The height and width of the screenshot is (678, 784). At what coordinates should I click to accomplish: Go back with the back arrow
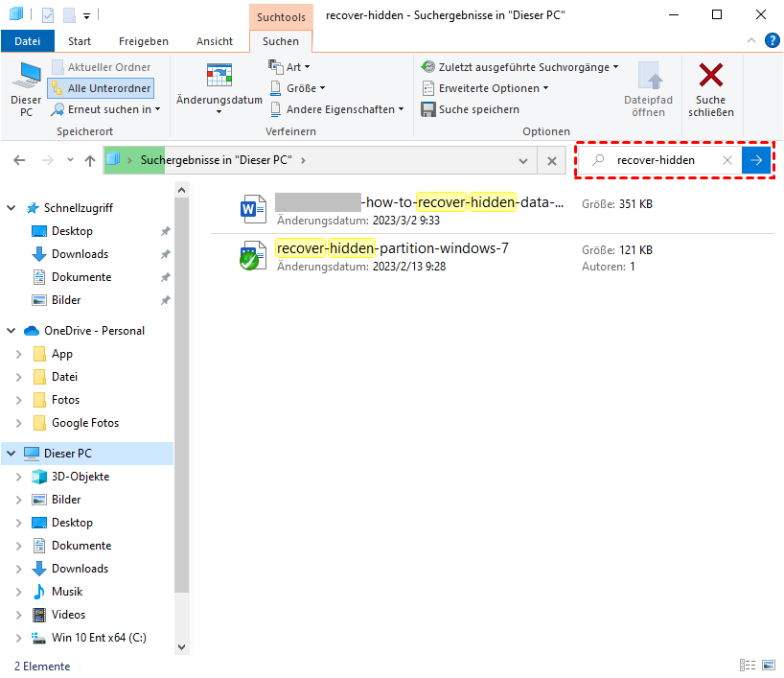click(x=19, y=160)
